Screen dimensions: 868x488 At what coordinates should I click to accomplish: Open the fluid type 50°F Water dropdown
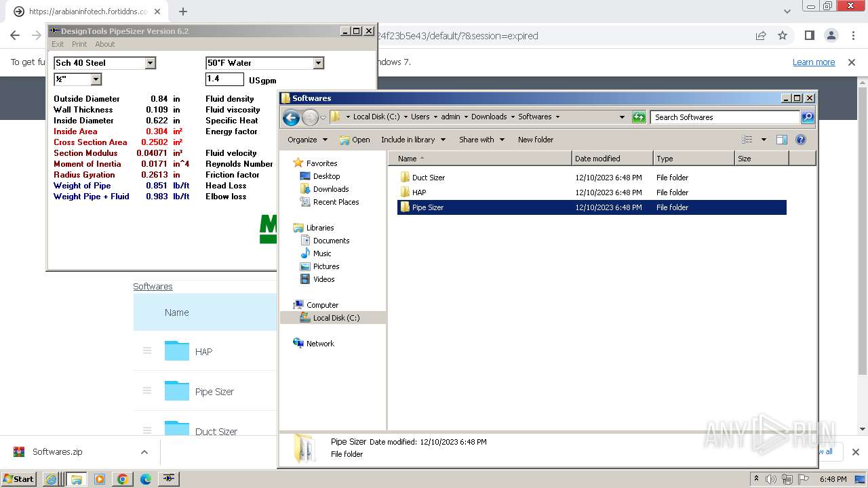[319, 63]
